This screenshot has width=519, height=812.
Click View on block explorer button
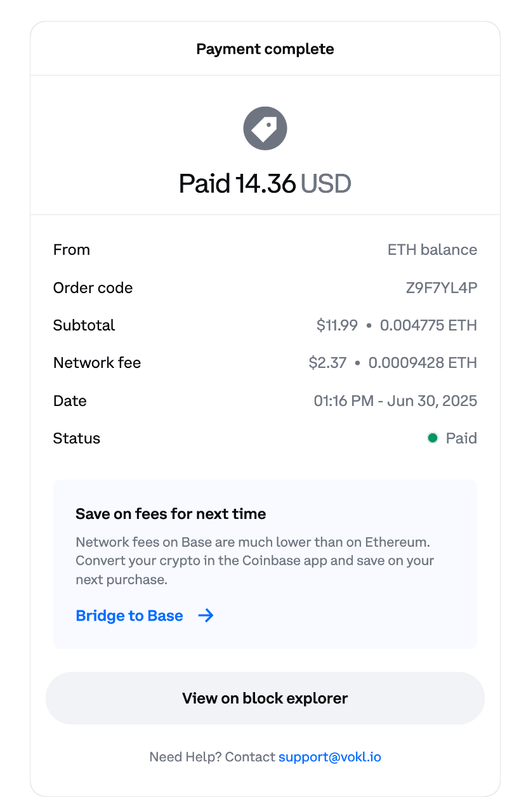(x=265, y=698)
